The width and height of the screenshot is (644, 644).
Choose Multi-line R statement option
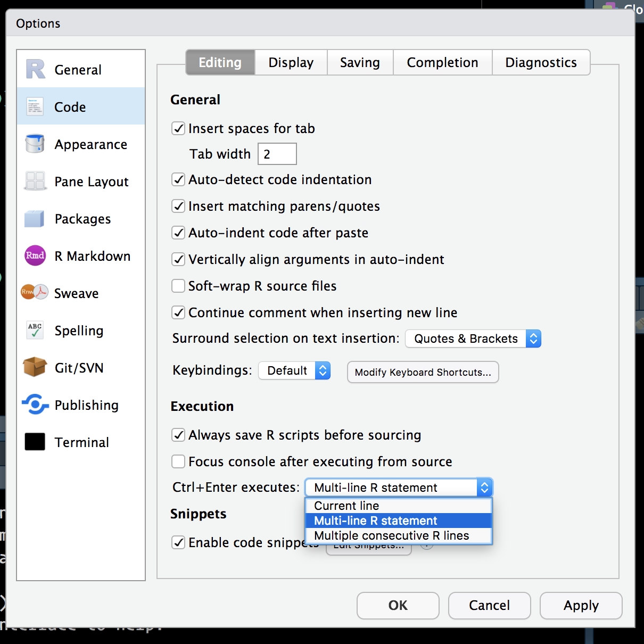click(399, 521)
